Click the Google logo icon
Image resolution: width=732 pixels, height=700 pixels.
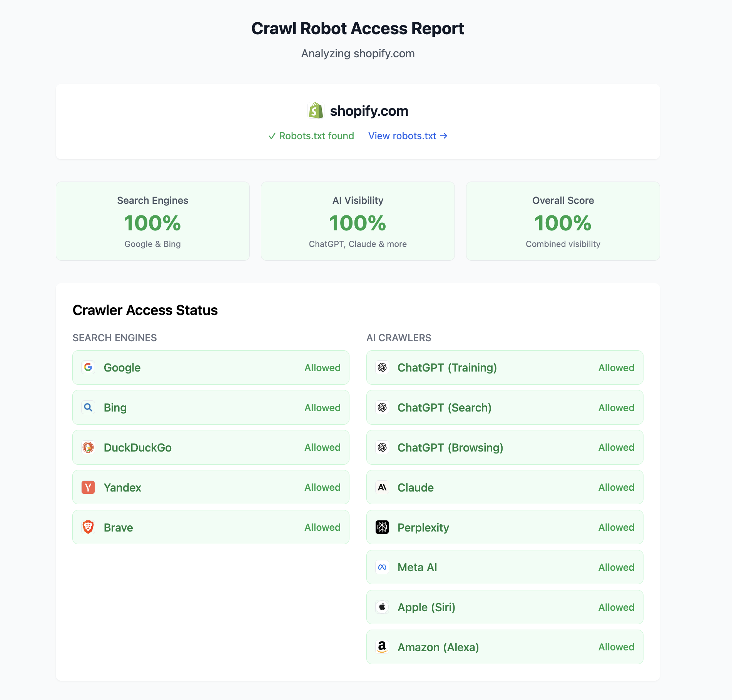[88, 367]
